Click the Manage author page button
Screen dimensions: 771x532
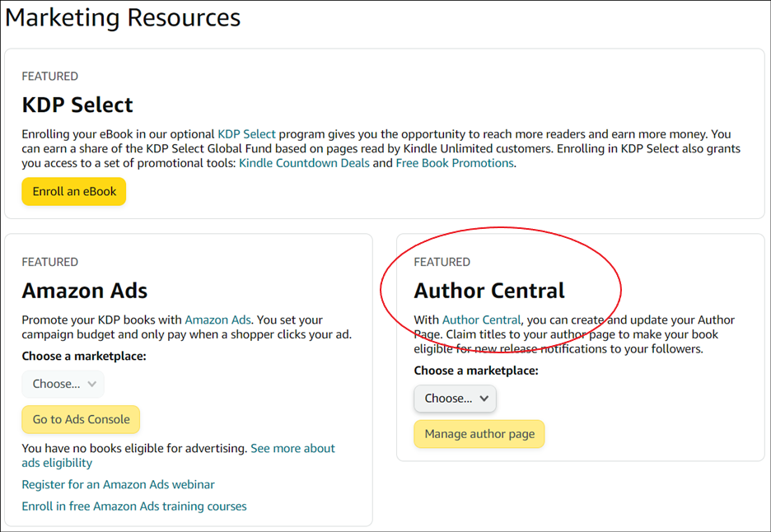click(x=479, y=434)
